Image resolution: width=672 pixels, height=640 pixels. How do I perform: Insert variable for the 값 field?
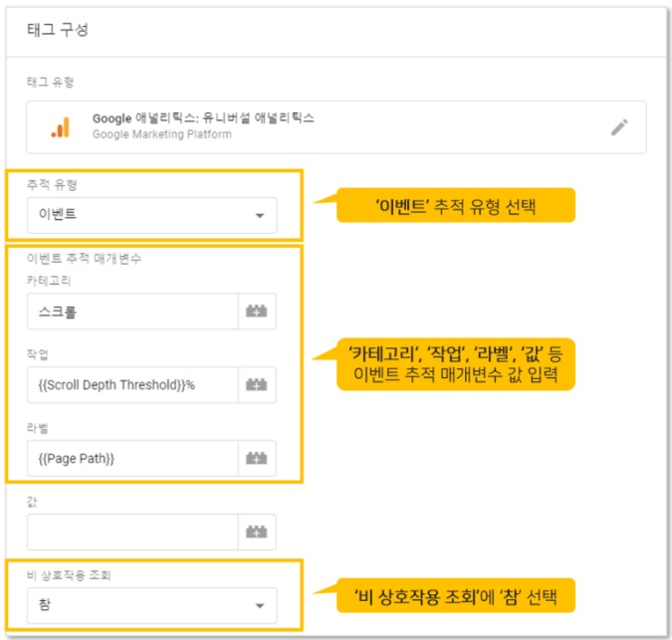pyautogui.click(x=257, y=533)
